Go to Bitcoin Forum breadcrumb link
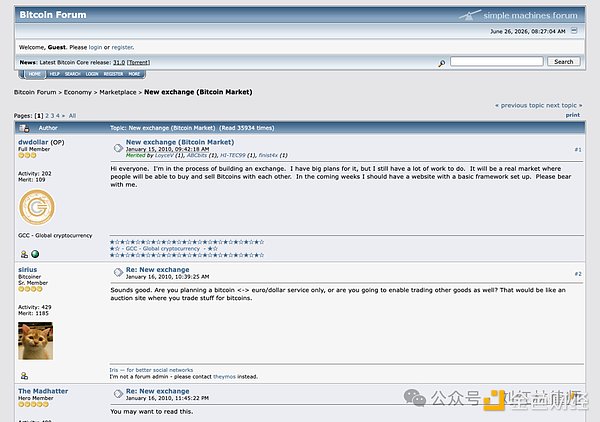The image size is (600, 422). (35, 92)
